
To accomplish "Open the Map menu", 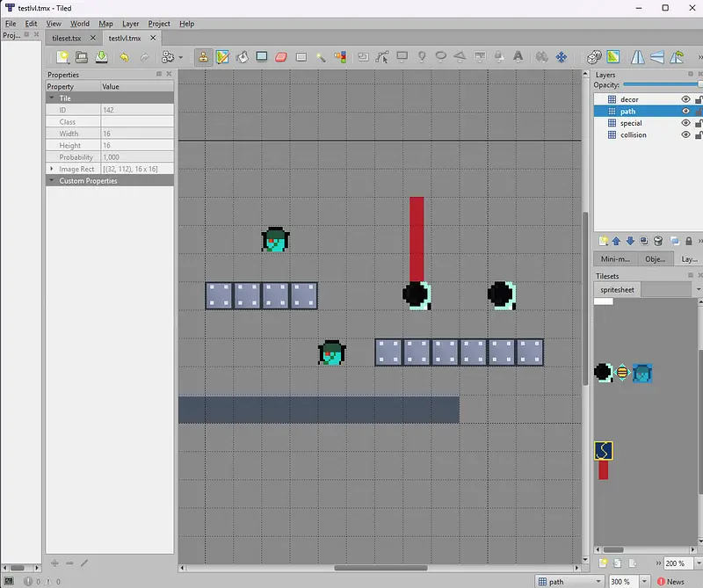I will [105, 24].
